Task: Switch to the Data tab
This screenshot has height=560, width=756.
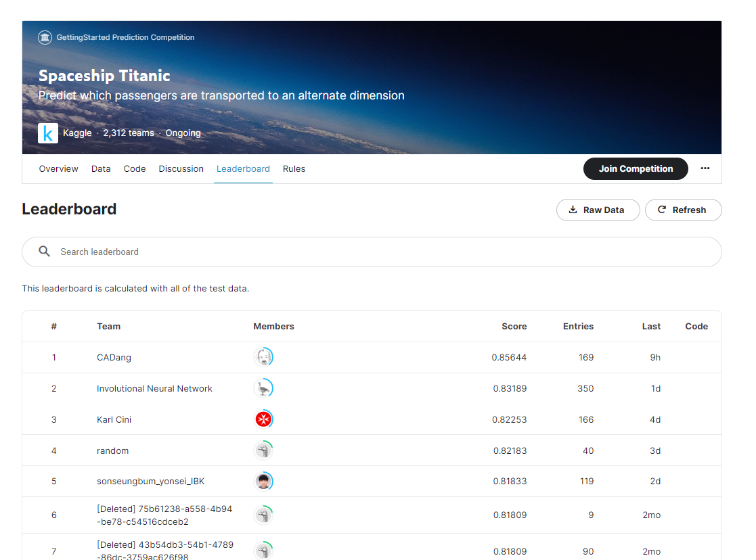Action: 101,168
